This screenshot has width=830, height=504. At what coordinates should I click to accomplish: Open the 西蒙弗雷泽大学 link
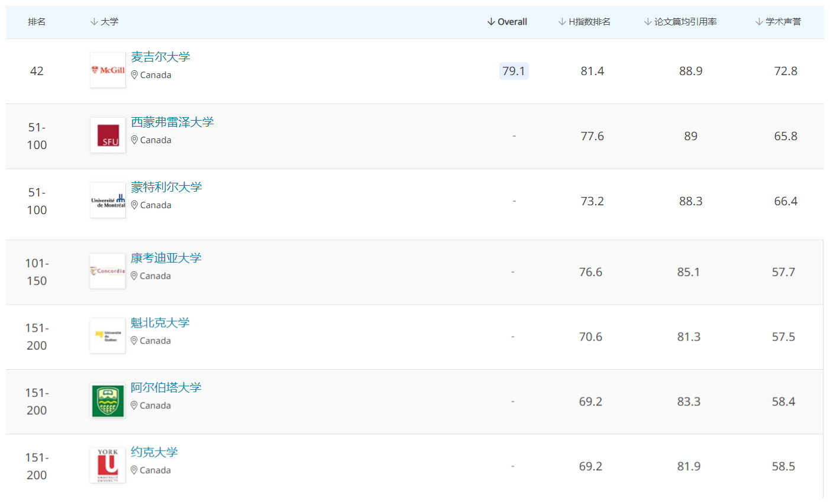(172, 122)
